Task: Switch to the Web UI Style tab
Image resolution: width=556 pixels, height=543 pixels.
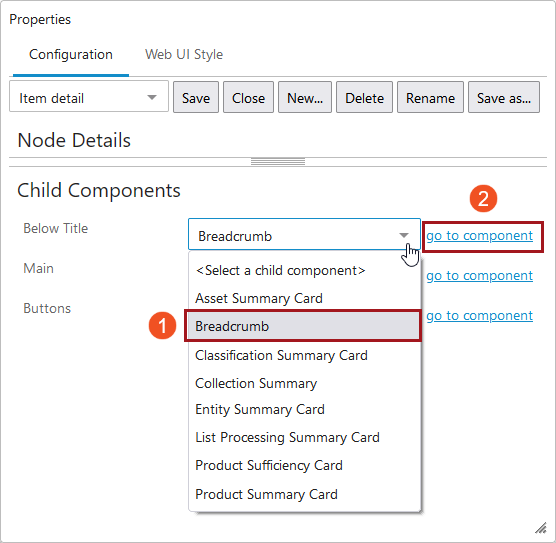Action: click(184, 55)
